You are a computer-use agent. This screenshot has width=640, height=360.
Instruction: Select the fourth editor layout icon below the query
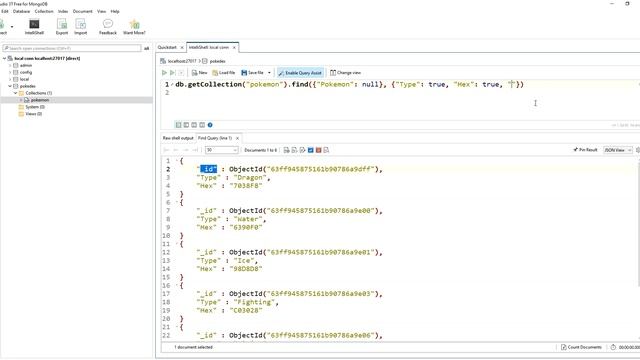202,125
